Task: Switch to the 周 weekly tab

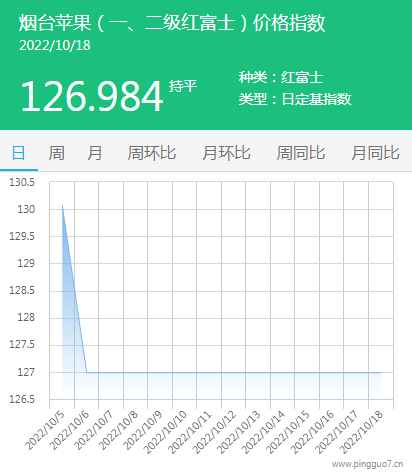Action: coord(56,153)
